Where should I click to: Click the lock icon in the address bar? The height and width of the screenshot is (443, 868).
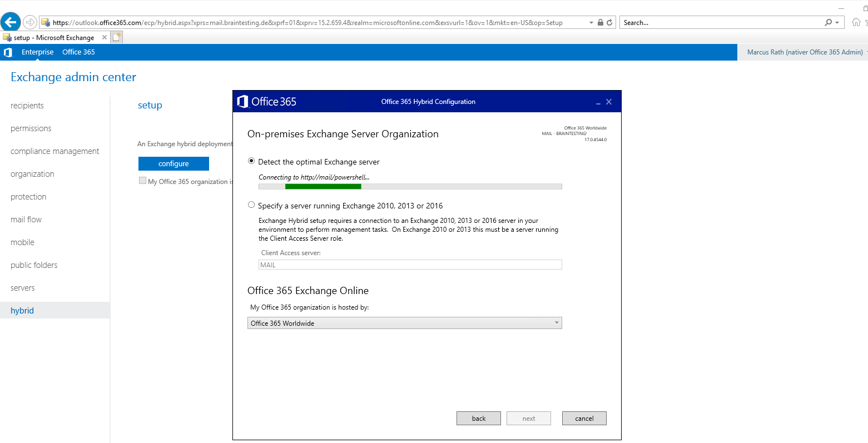pyautogui.click(x=600, y=22)
